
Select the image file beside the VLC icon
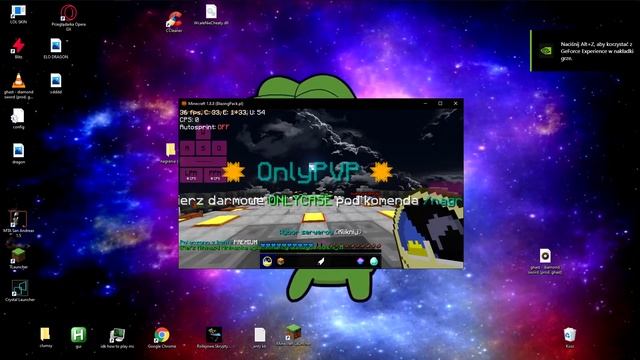(56, 84)
